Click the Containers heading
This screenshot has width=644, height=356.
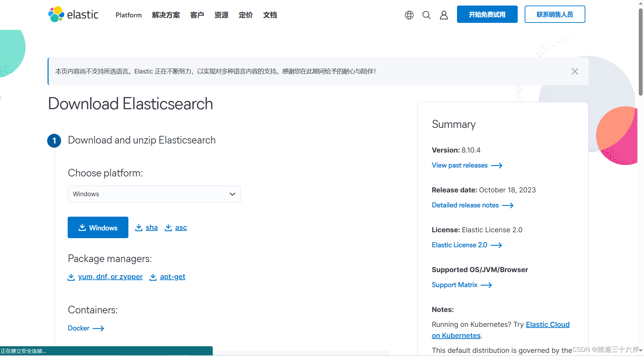click(93, 310)
